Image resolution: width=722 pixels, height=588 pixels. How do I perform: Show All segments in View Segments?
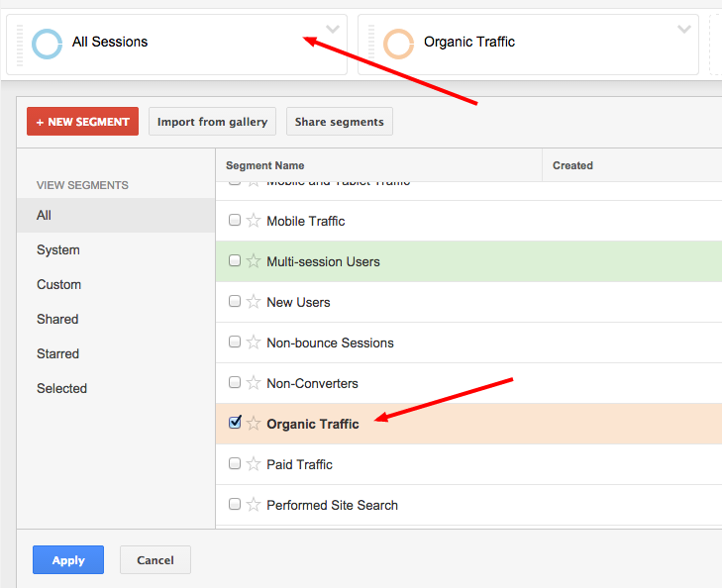(x=116, y=216)
